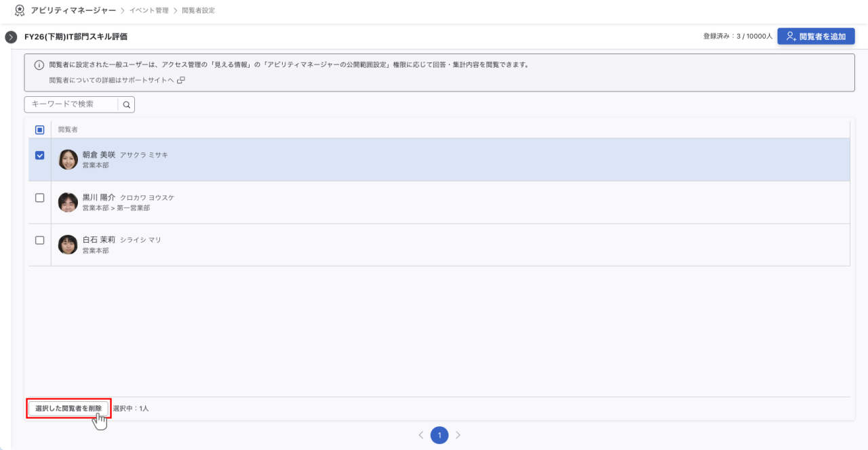Click the reading アサクラ ミサキ
The image size is (868, 450).
pos(144,155)
